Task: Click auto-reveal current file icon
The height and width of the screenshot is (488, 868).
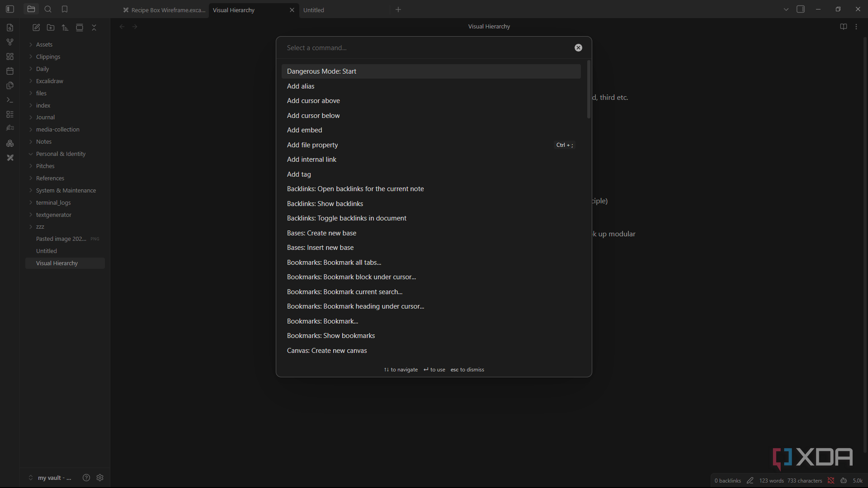Action: 80,28
